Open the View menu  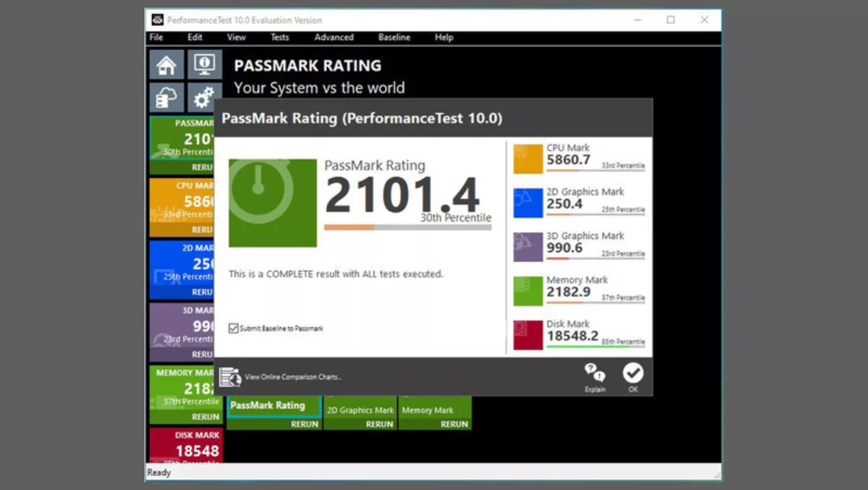point(237,38)
